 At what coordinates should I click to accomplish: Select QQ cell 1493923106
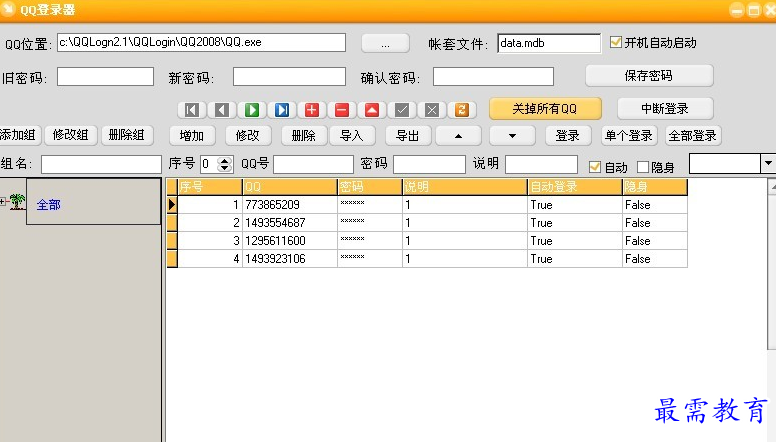pos(290,258)
